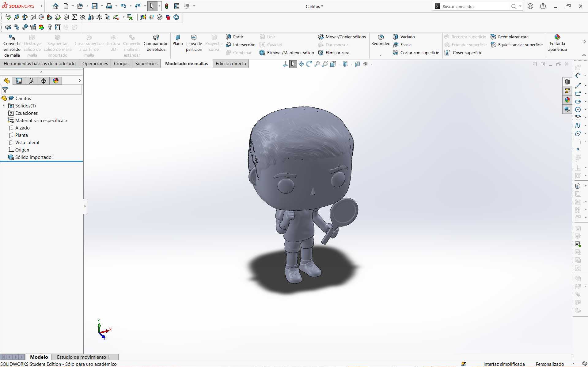
Task: Click Interfaz simplificada in status bar
Action: click(504, 364)
